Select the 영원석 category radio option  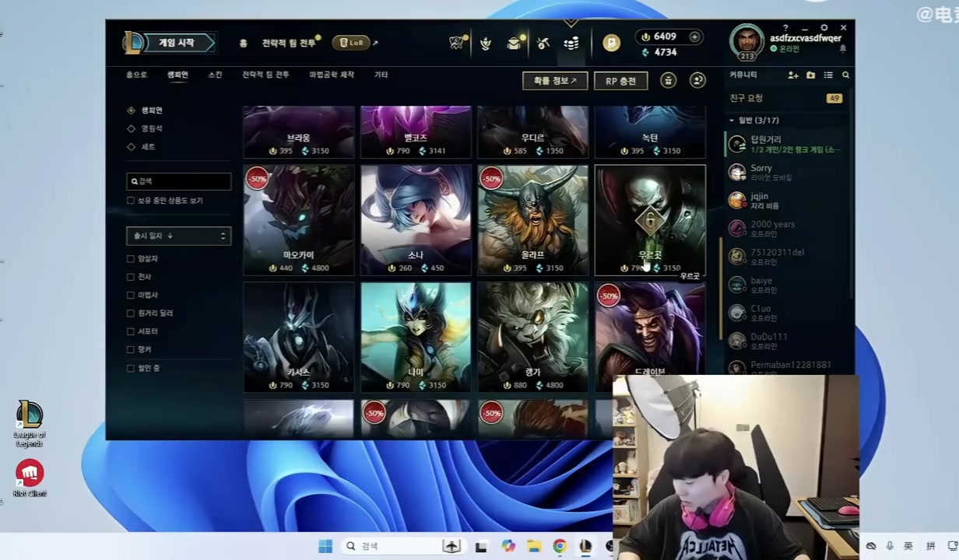pos(131,128)
